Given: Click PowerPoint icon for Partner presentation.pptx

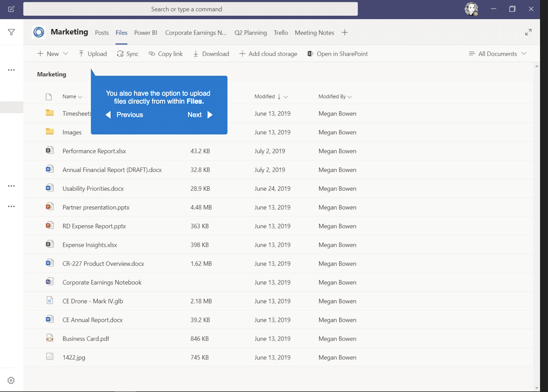Looking at the screenshot, I should [50, 207].
